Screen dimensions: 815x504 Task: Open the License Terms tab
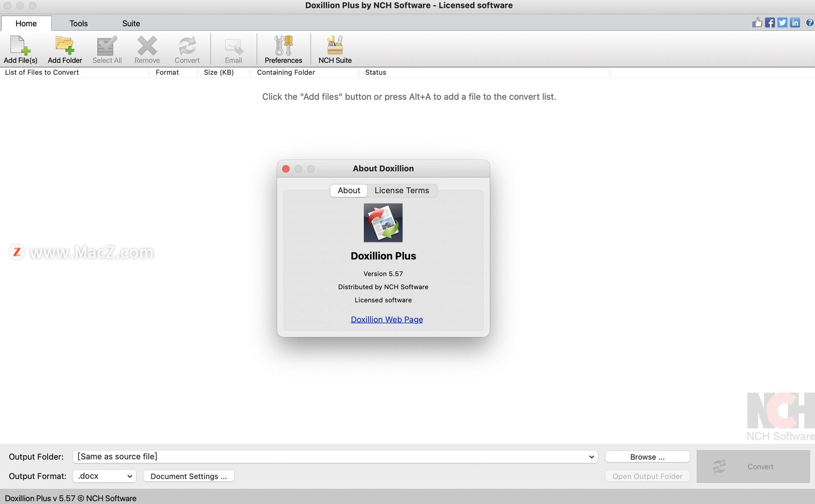[x=402, y=190]
